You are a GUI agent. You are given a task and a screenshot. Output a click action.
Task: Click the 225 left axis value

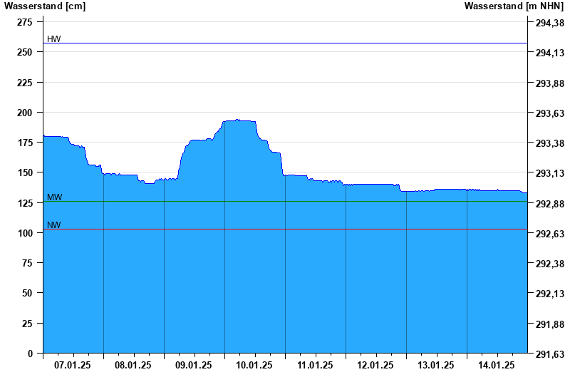pos(25,83)
